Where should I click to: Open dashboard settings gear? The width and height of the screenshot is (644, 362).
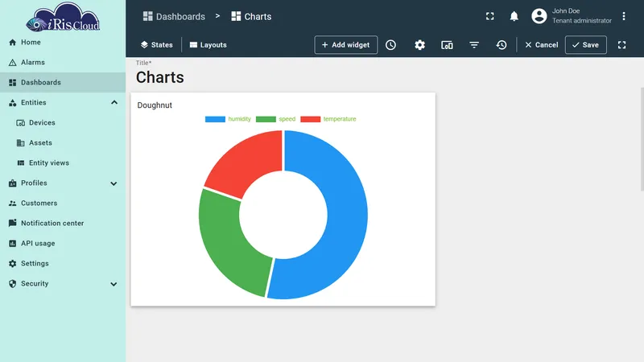(419, 45)
